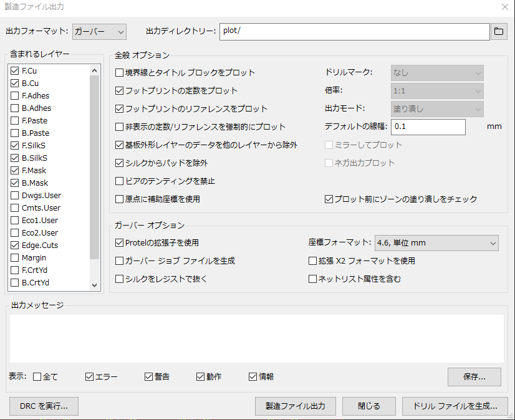Check the Cmts.User layer
Image resolution: width=515 pixels, height=420 pixels.
coord(14,208)
